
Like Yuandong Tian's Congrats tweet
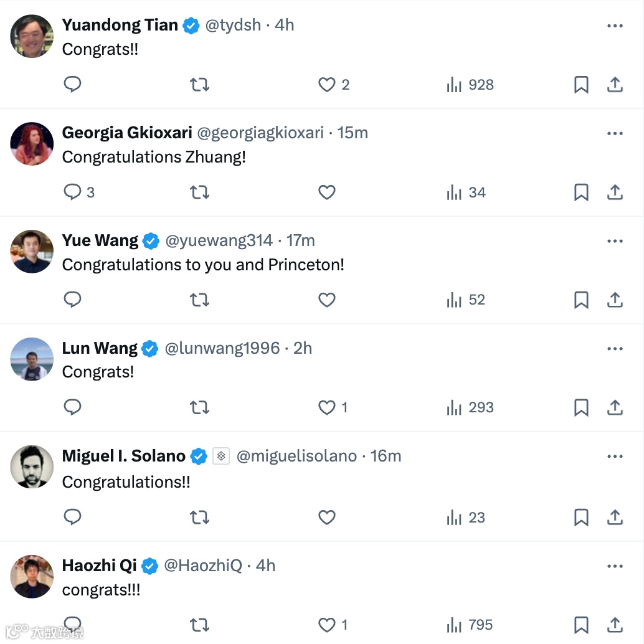327,85
